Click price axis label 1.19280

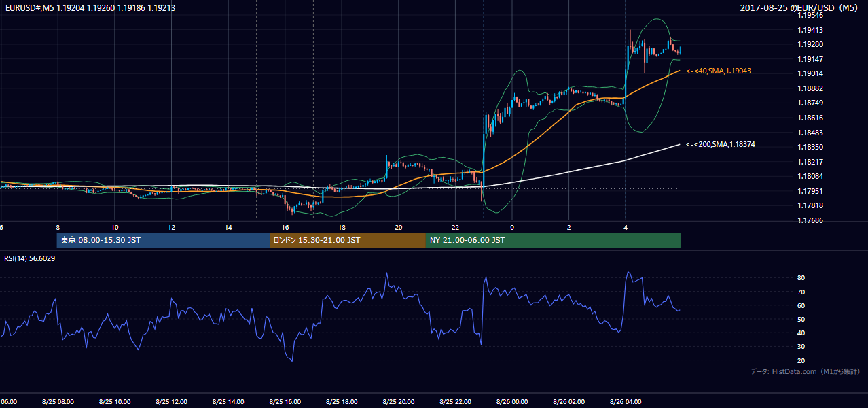coord(810,45)
